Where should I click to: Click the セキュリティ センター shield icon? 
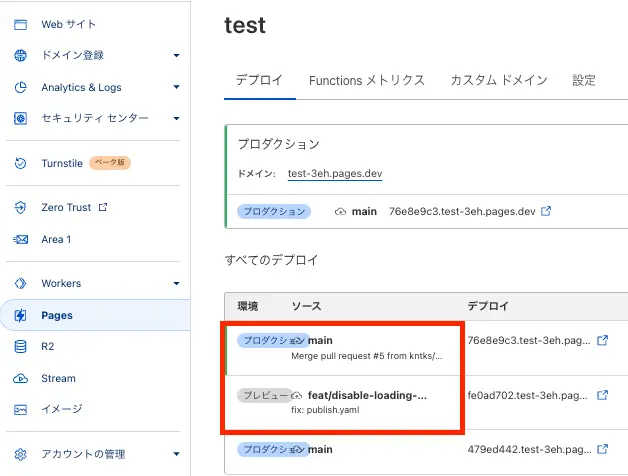coord(20,118)
